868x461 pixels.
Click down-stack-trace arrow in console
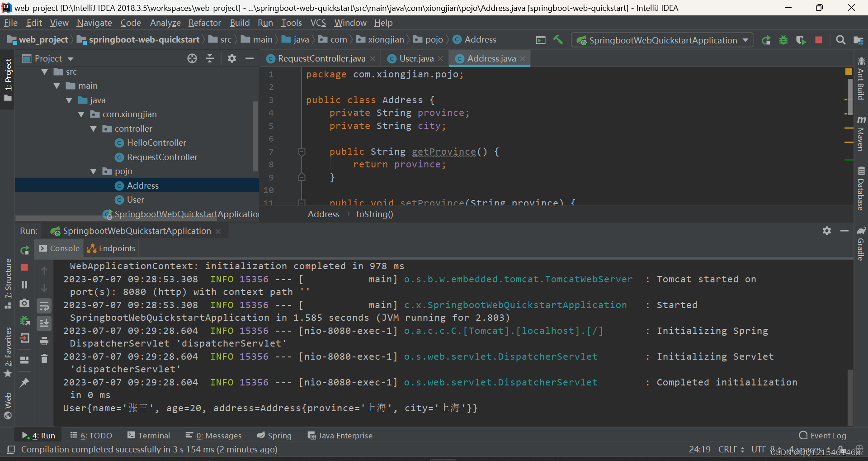pyautogui.click(x=44, y=288)
